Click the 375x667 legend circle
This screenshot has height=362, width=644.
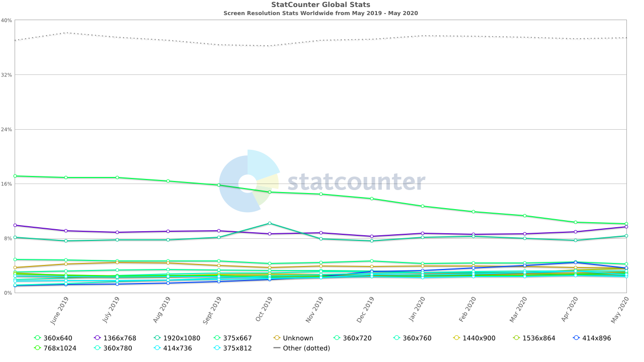point(217,338)
